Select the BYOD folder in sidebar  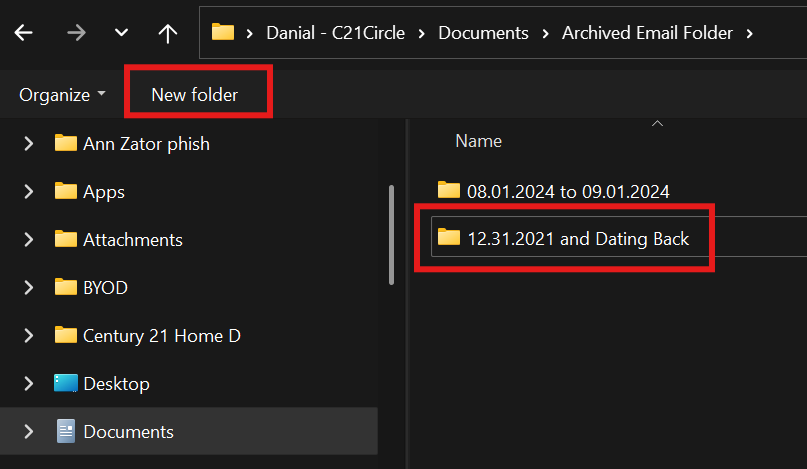click(105, 288)
